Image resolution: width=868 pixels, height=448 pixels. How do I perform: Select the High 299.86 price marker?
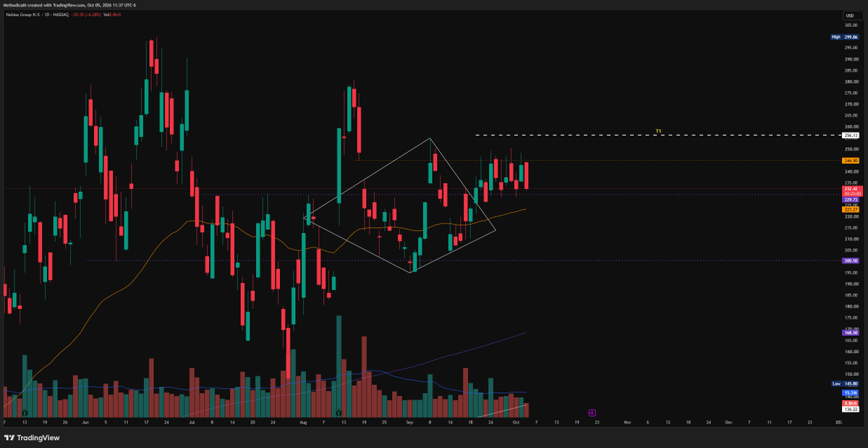845,36
